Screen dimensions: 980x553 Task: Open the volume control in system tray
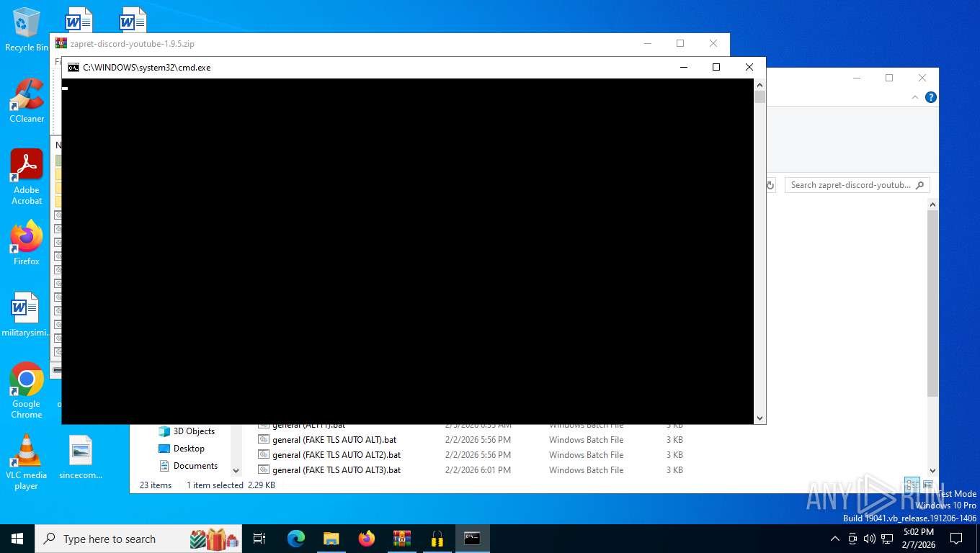870,539
